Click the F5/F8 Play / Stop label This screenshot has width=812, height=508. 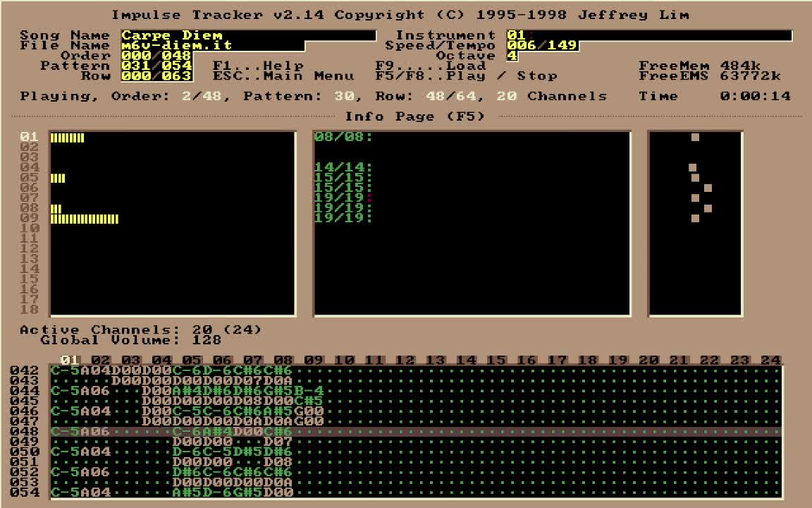pos(466,76)
